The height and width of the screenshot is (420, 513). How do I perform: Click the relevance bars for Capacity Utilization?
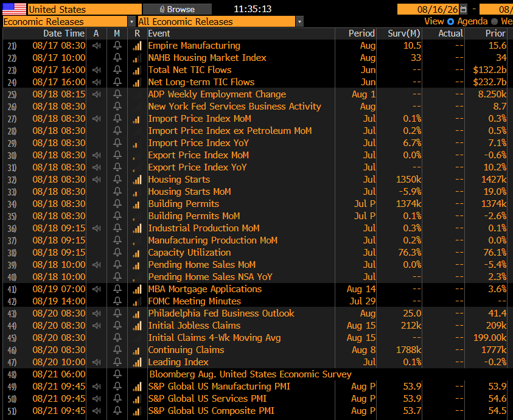click(137, 253)
